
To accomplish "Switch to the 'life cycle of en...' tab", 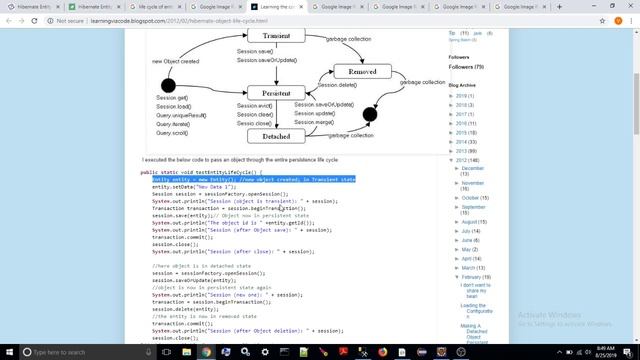I will (x=156, y=7).
